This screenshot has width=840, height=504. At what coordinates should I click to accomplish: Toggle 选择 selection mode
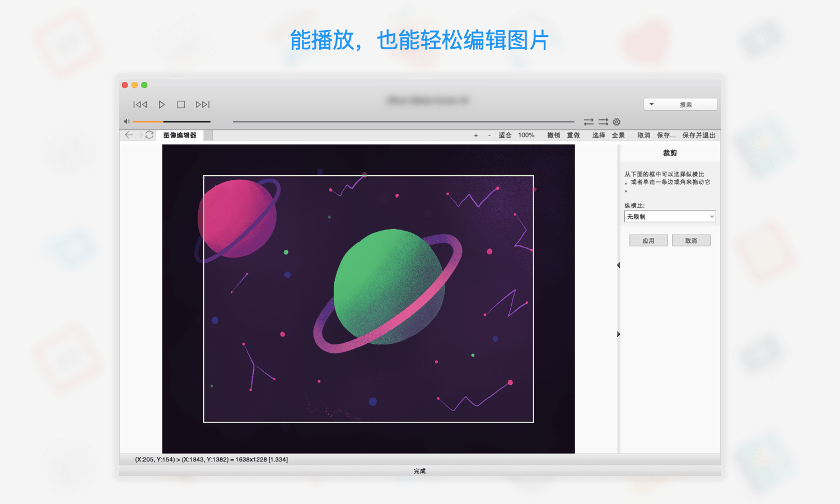[598, 135]
